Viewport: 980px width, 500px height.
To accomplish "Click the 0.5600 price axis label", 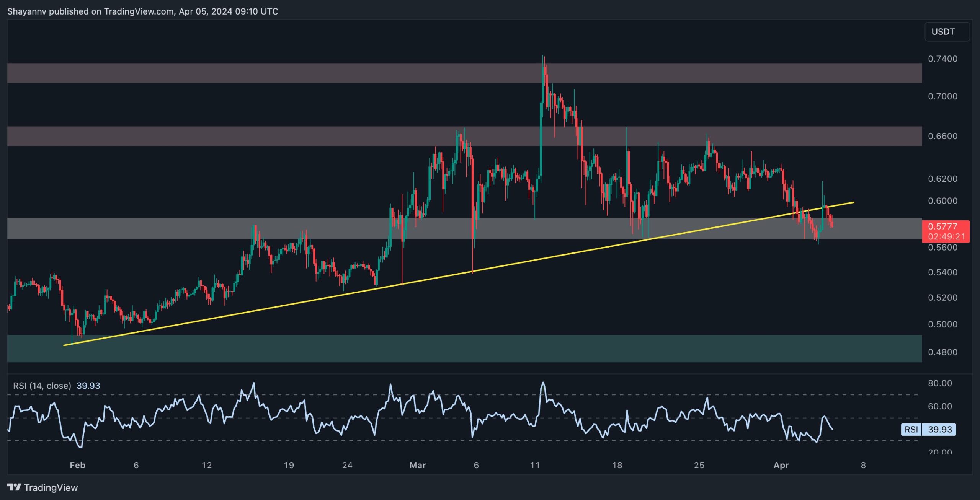I will coord(942,248).
